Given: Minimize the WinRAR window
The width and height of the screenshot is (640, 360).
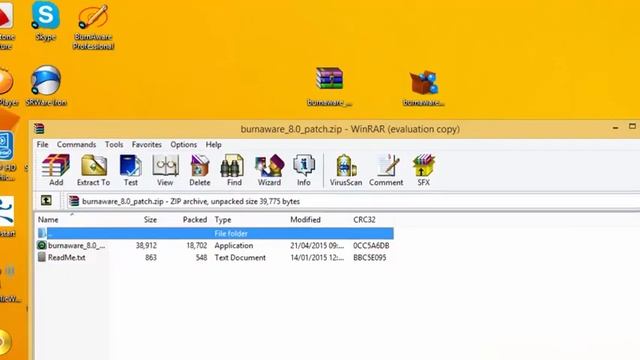Looking at the screenshot, I should click(616, 128).
